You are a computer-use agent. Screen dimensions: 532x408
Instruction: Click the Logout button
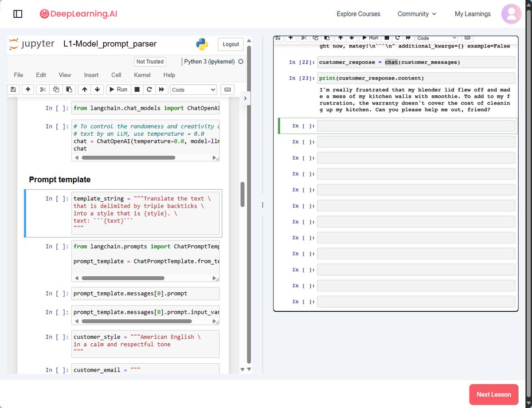231,44
